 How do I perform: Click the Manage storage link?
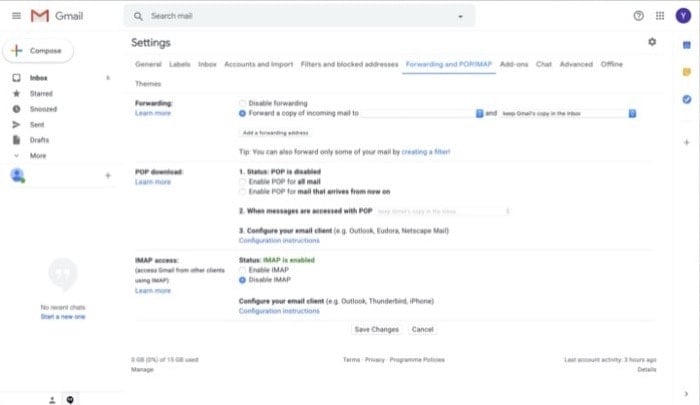(142, 370)
